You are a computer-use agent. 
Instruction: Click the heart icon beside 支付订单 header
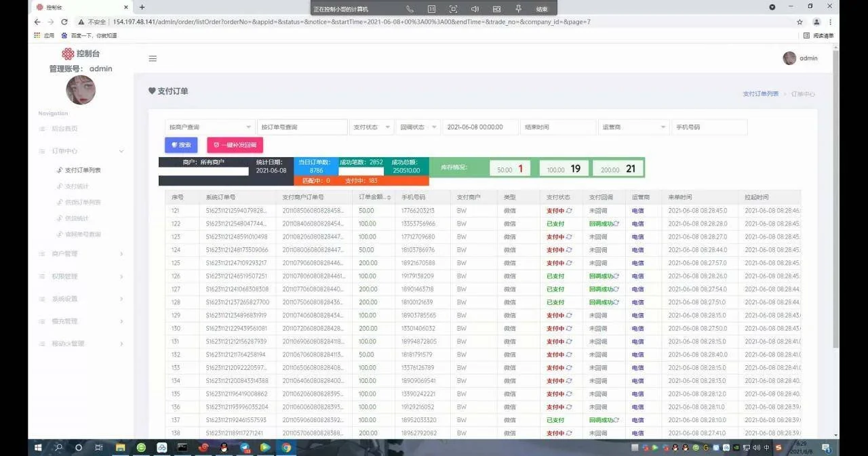152,91
